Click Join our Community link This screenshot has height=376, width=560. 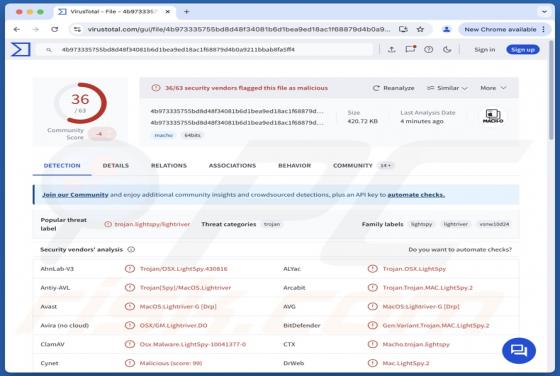(75, 195)
